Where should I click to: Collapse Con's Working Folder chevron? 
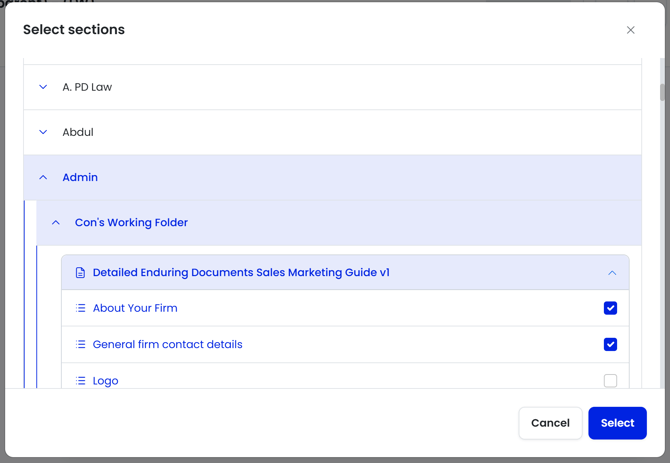point(56,223)
